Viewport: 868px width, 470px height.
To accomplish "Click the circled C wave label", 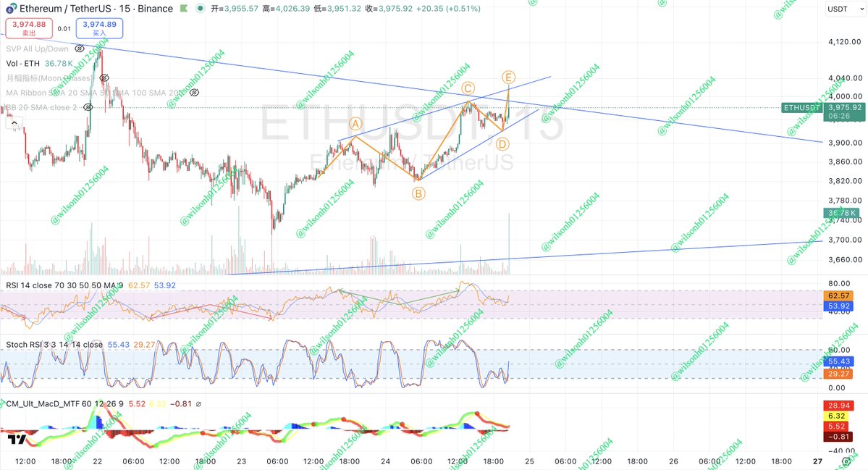I will (x=468, y=88).
